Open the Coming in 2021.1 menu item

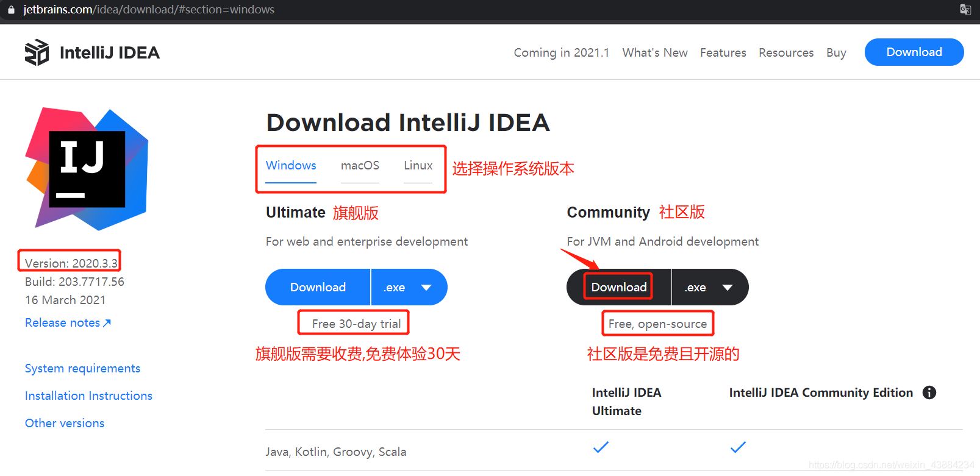(561, 53)
